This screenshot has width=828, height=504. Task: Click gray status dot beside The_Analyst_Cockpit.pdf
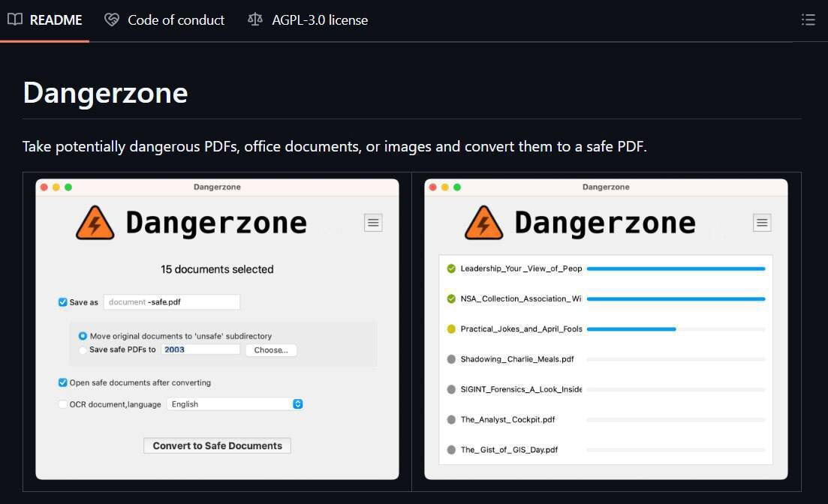tap(451, 419)
